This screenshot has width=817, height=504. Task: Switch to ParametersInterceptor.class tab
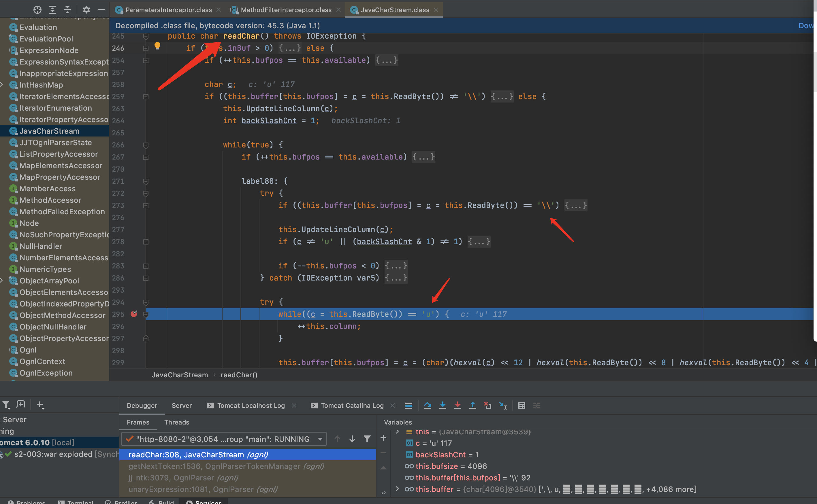tap(168, 10)
